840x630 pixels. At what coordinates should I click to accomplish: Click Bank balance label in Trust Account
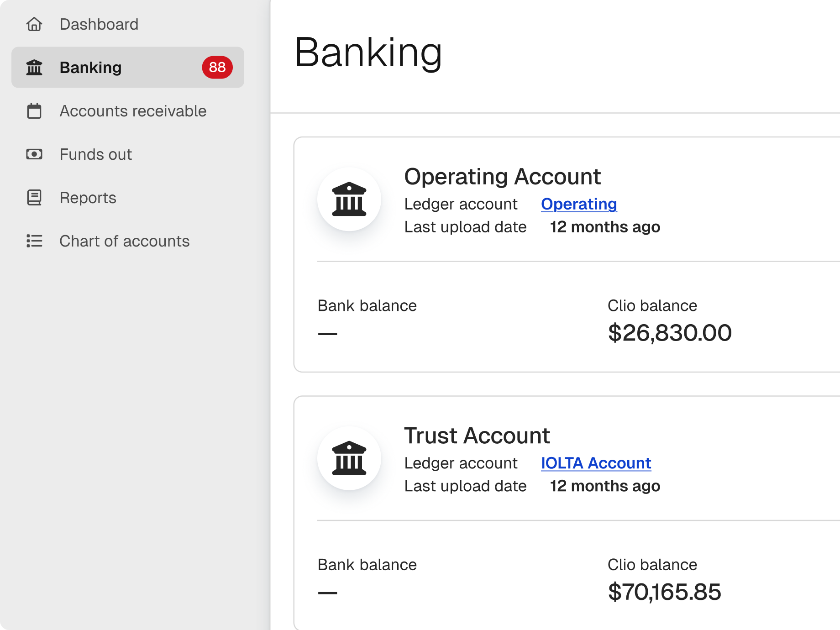[367, 565]
